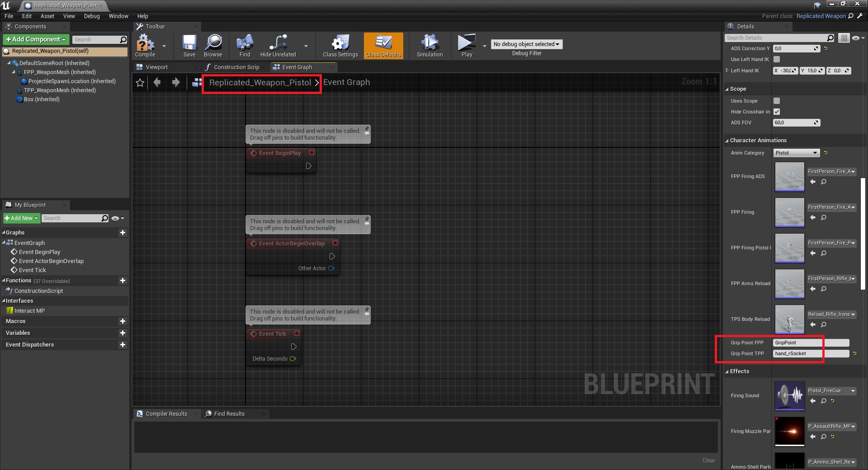Start the Simulation

pyautogui.click(x=429, y=45)
